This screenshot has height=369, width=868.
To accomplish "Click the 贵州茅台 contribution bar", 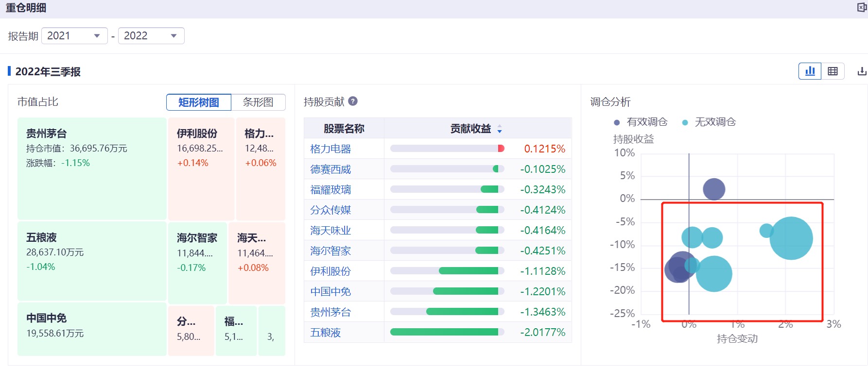I will [447, 312].
